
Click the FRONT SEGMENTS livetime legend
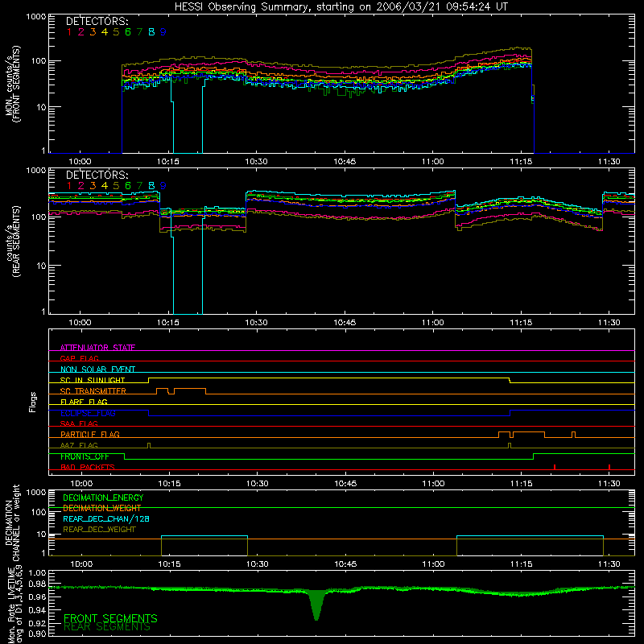[x=110, y=618]
